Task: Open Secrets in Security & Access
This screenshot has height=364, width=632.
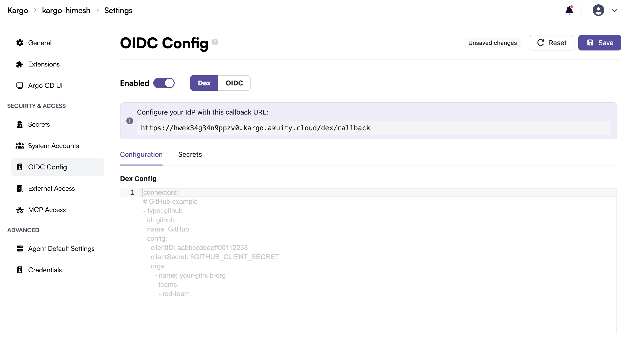Action: click(x=58, y=124)
